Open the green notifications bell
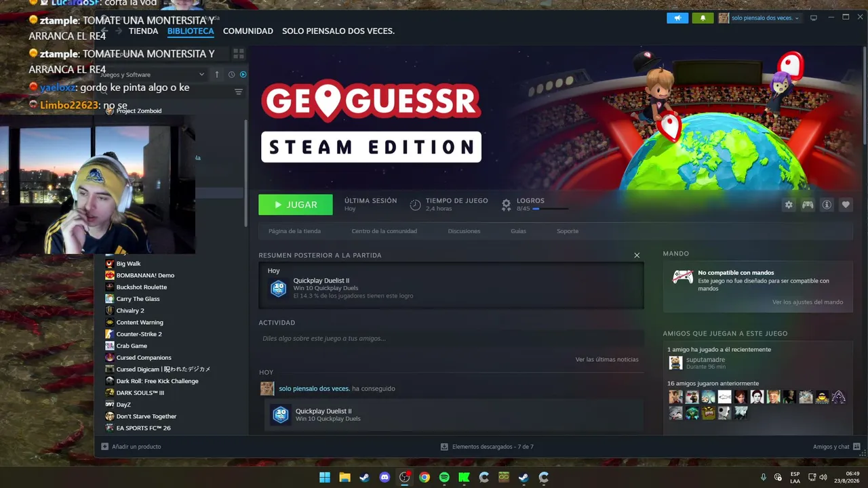Viewport: 868px width, 488px height. click(703, 18)
